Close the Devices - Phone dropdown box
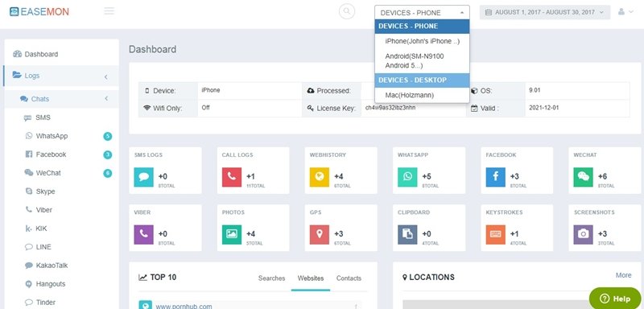Screen dimensions: 644x309 pos(422,13)
